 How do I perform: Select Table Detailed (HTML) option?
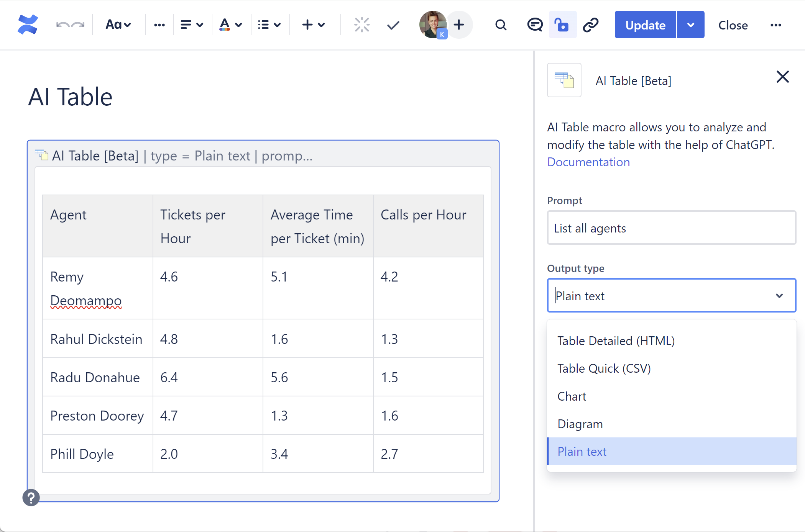pyautogui.click(x=616, y=341)
